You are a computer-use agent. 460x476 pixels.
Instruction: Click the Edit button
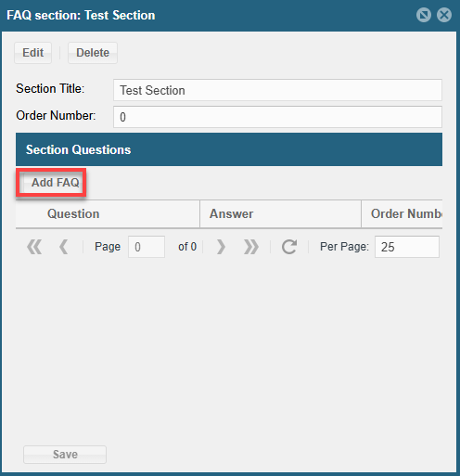tap(32, 53)
